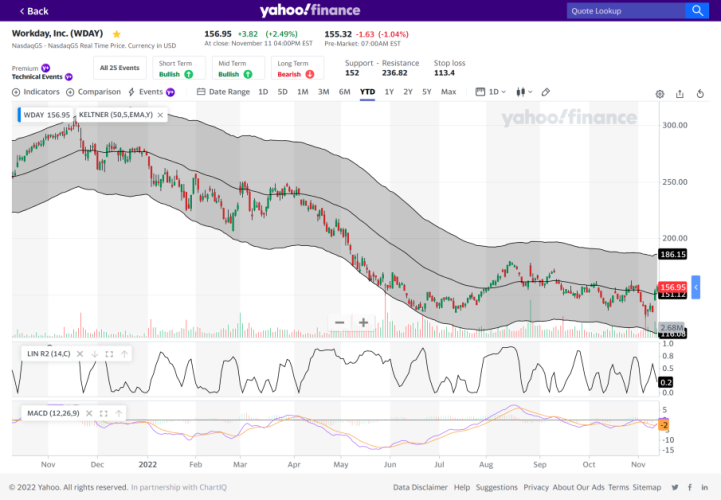The height and width of the screenshot is (500, 721).
Task: Open the Short Term Bullish card
Action: coord(178,68)
